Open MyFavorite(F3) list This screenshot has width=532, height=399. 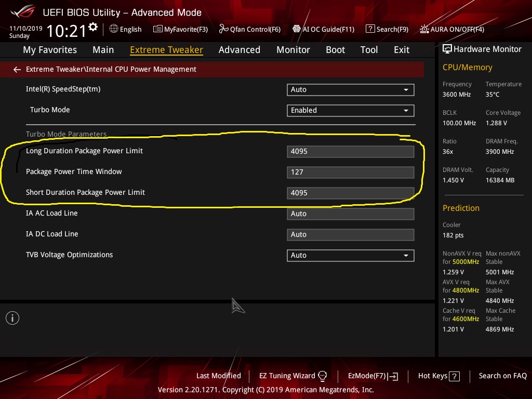(x=180, y=29)
